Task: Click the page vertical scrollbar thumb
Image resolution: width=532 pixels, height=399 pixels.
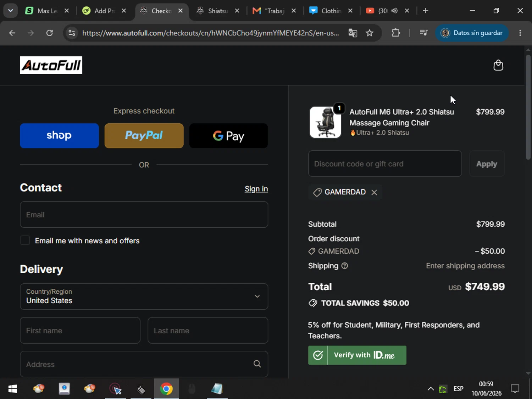Action: pos(528,107)
